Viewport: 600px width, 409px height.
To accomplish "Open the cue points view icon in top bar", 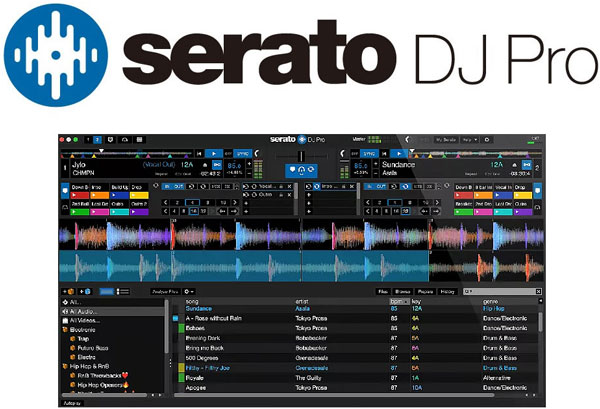I will pyautogui.click(x=111, y=140).
